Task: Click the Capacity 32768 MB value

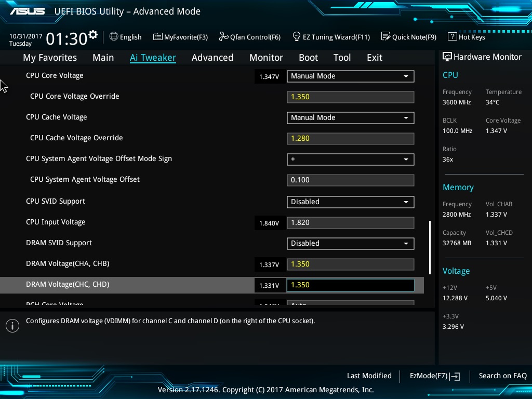Action: pyautogui.click(x=457, y=243)
